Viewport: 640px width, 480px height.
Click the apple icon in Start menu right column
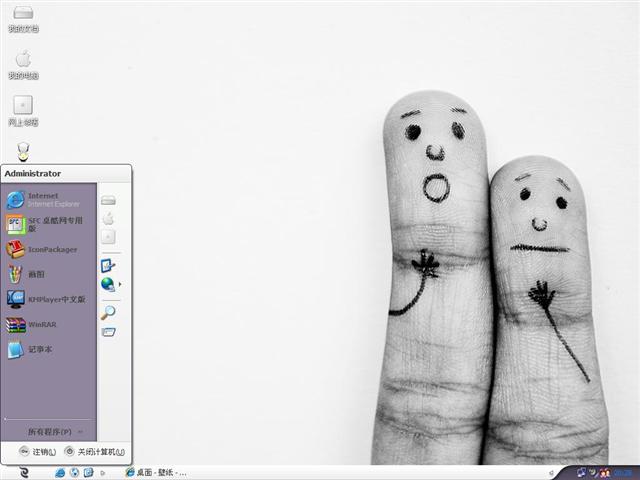(108, 218)
